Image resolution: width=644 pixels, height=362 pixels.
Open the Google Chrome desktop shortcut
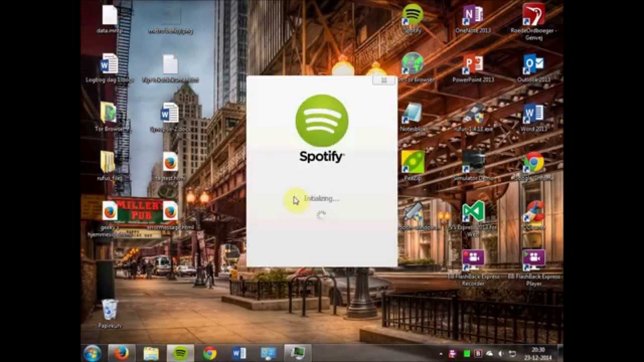pos(534,166)
